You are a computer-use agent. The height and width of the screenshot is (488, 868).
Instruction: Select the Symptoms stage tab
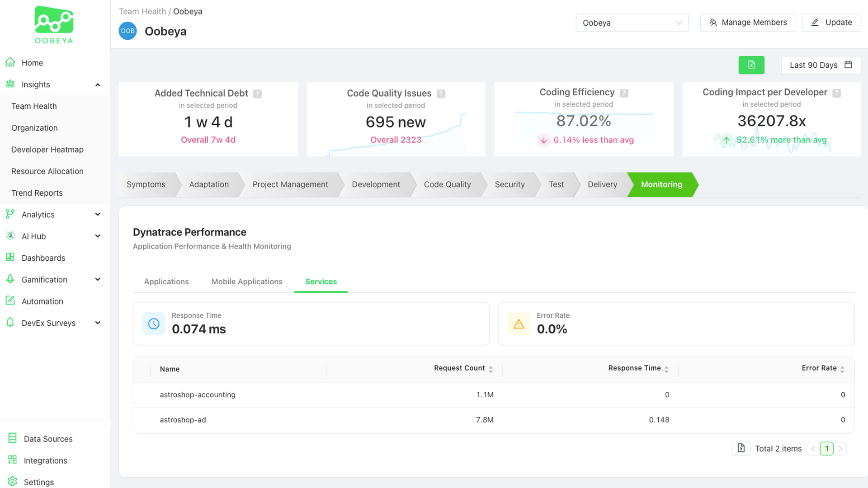tap(146, 184)
